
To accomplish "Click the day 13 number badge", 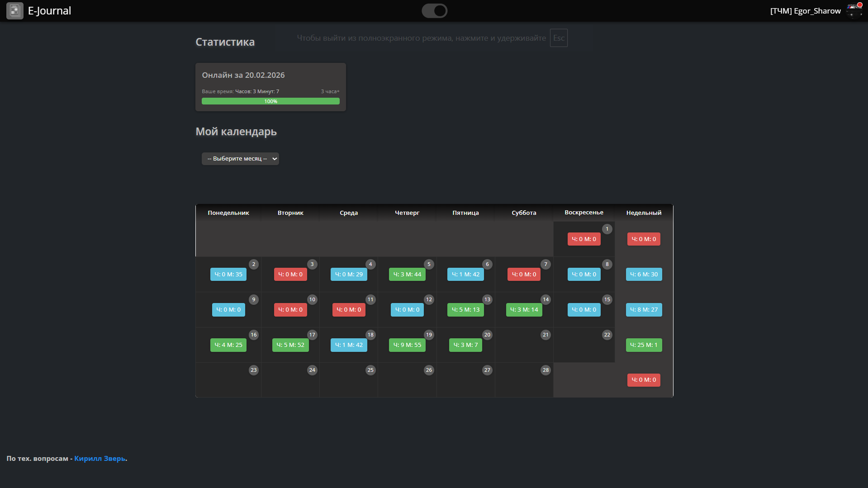I will tap(487, 299).
